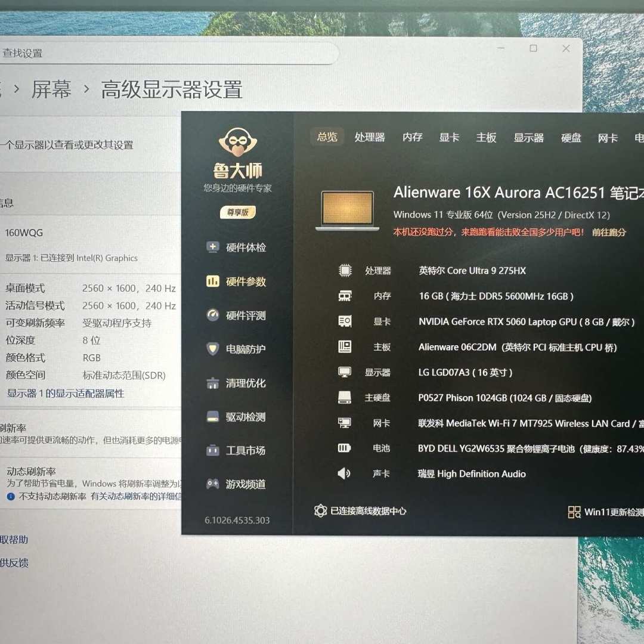This screenshot has height=644, width=644.
Task: Close the Settings window
Action: [566, 48]
